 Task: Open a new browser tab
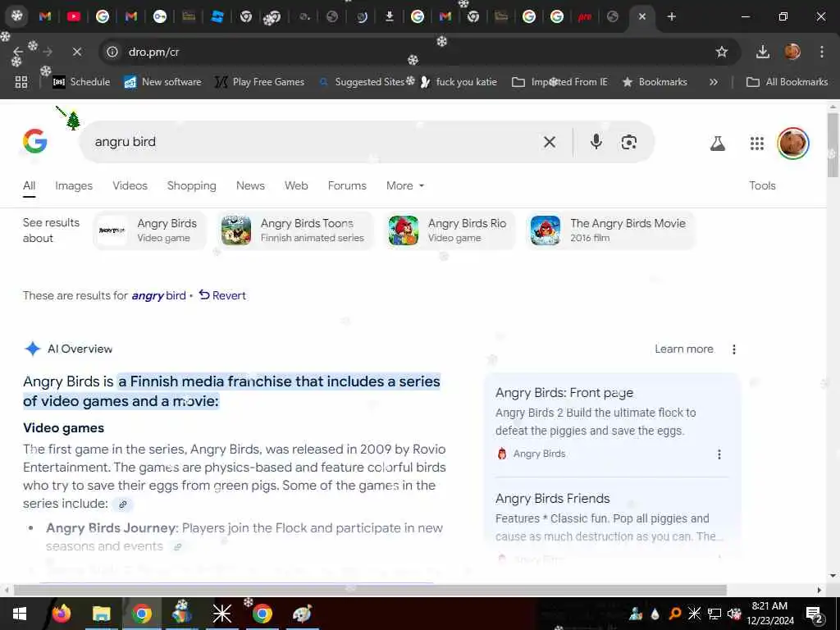pyautogui.click(x=671, y=16)
